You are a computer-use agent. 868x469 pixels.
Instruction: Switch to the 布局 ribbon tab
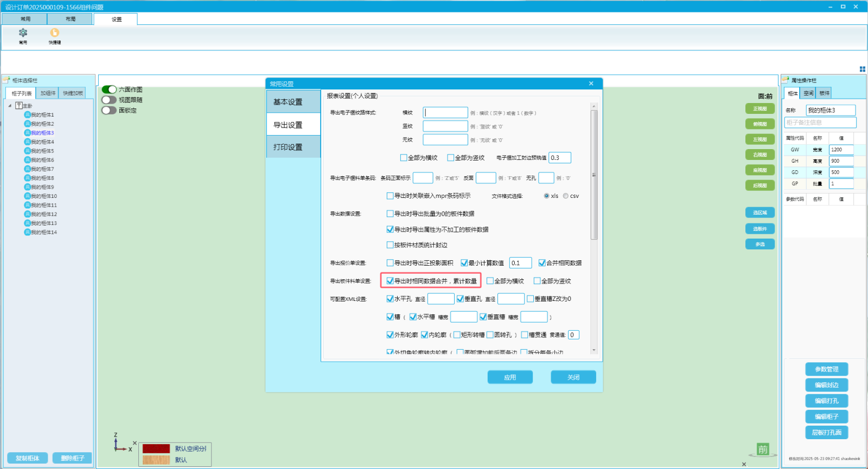click(71, 19)
